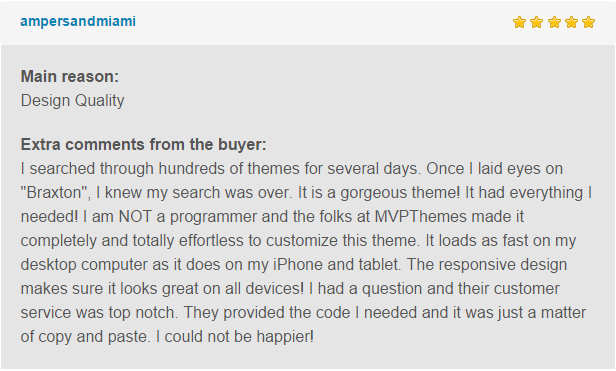Click 'Extra comments from the buyer:' heading
Screen dimensions: 616x371
coord(143,144)
